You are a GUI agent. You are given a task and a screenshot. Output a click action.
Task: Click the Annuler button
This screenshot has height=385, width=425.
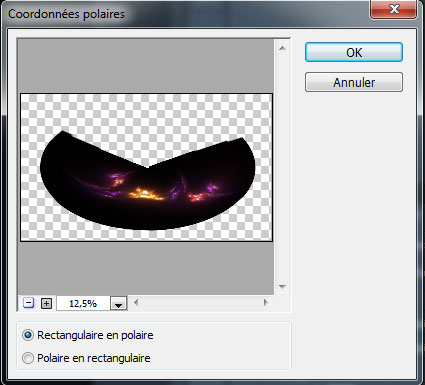[354, 82]
